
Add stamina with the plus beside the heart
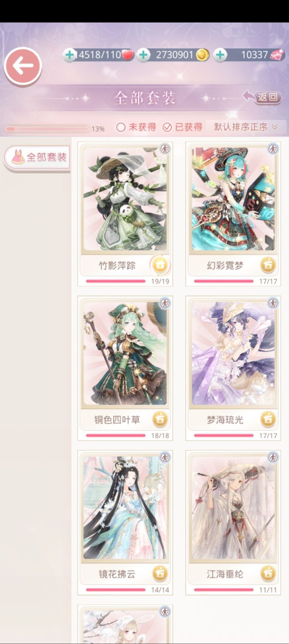click(70, 55)
